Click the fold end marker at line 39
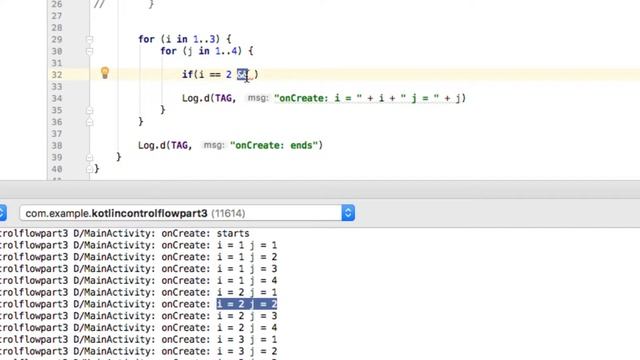Screen dimensions: 640x360 (x=89, y=157)
